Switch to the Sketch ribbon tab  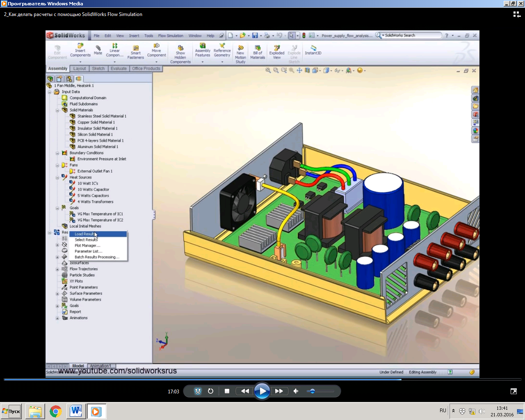click(98, 68)
